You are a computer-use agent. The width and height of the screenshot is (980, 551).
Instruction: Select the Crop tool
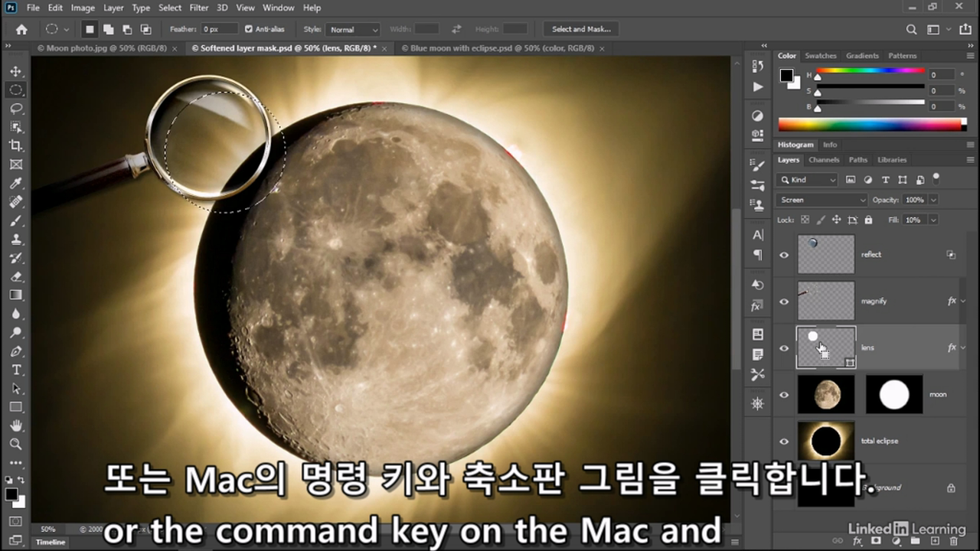16,145
